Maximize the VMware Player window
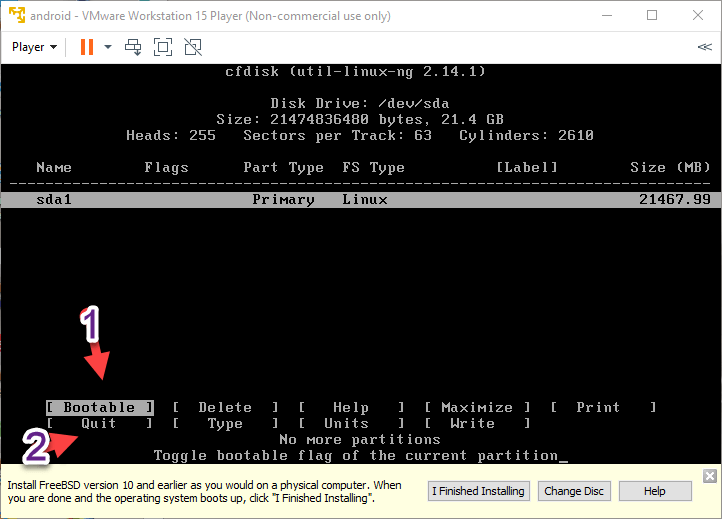Screen dimensions: 722x519 [652, 15]
